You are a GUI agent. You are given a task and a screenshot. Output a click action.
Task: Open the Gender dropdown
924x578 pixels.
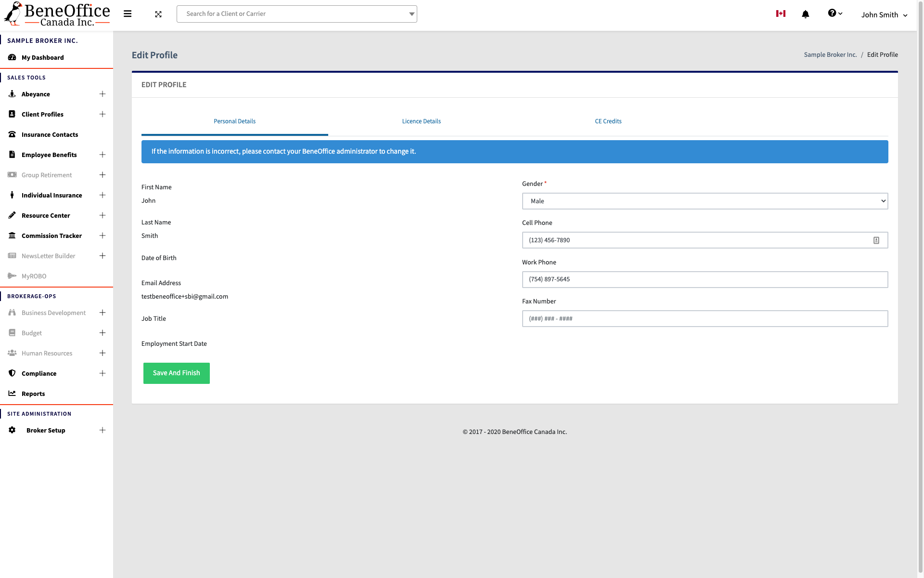(x=705, y=201)
